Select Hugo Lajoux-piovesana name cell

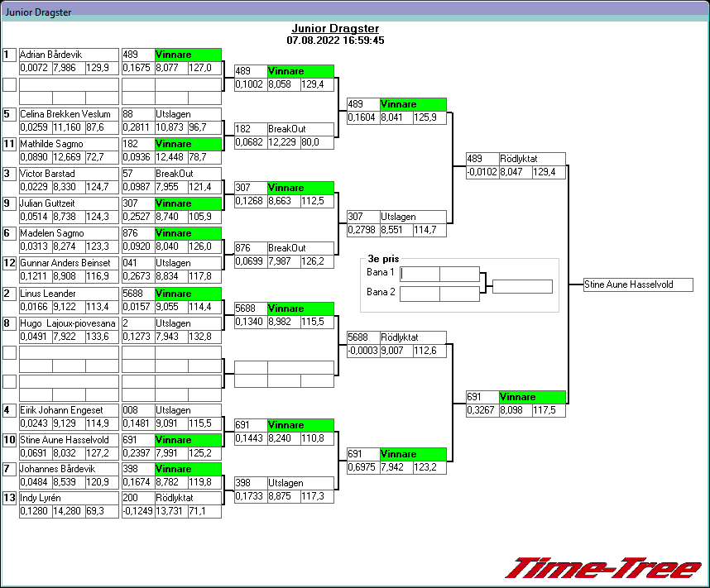click(x=69, y=323)
